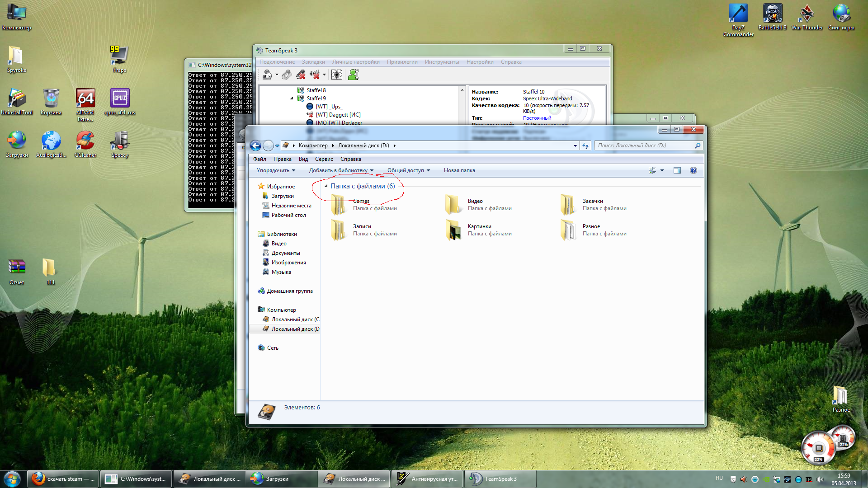
Task: Open TeamSpeak contacts manager icon
Action: (354, 75)
